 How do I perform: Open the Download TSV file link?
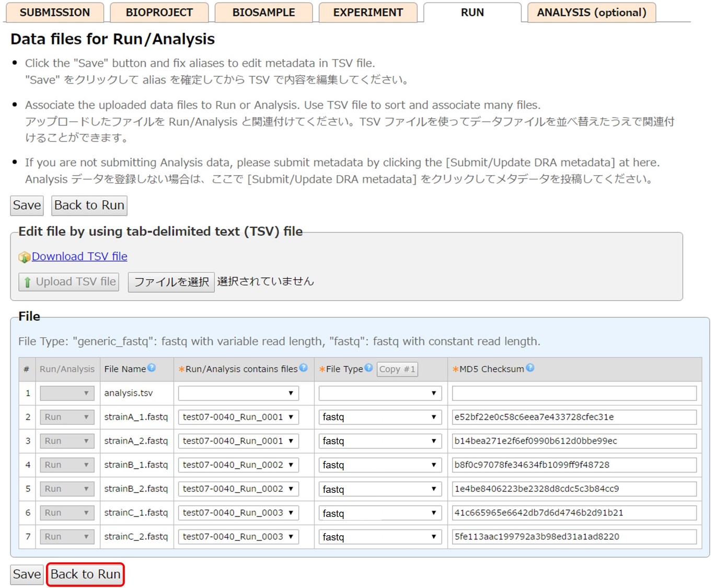[x=79, y=257]
